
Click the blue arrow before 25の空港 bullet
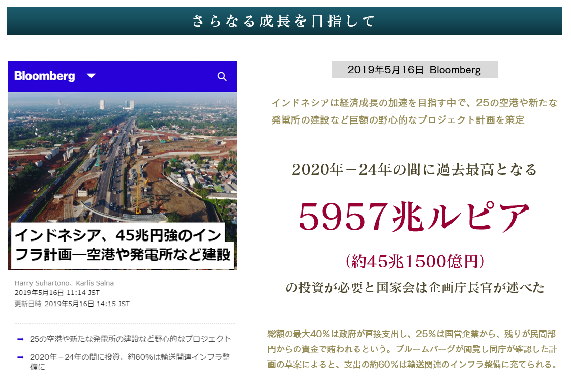tap(20, 339)
